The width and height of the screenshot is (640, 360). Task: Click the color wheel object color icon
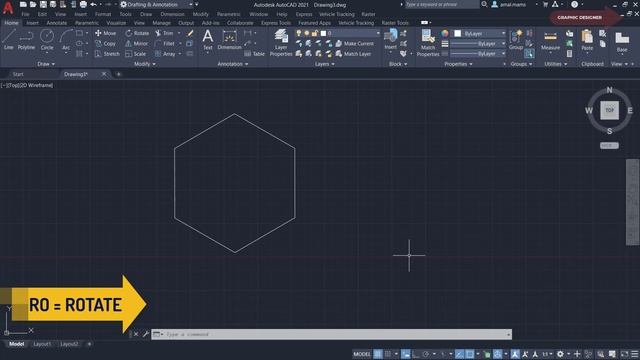click(445, 33)
